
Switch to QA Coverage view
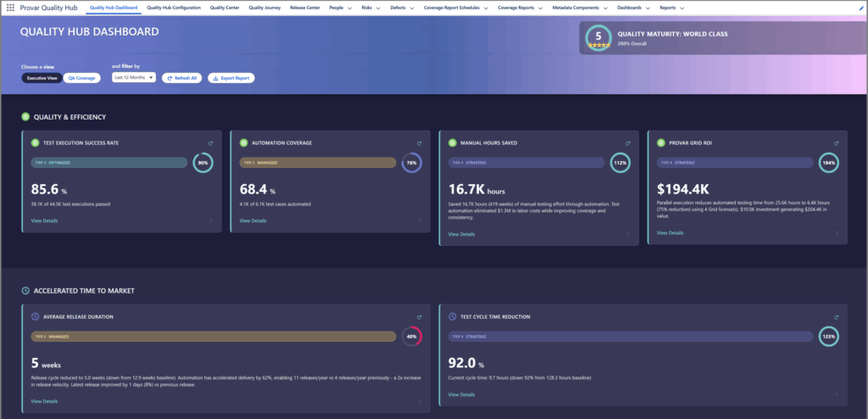click(x=81, y=78)
